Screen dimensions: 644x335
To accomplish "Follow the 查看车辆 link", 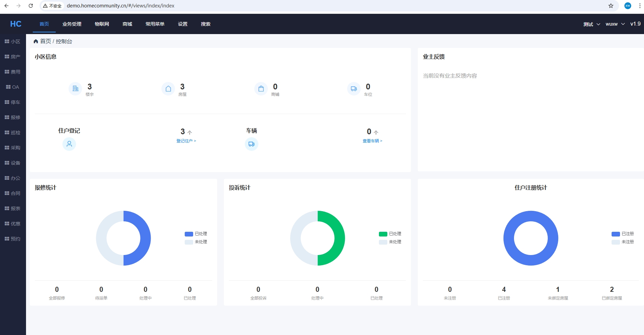I will click(x=372, y=141).
